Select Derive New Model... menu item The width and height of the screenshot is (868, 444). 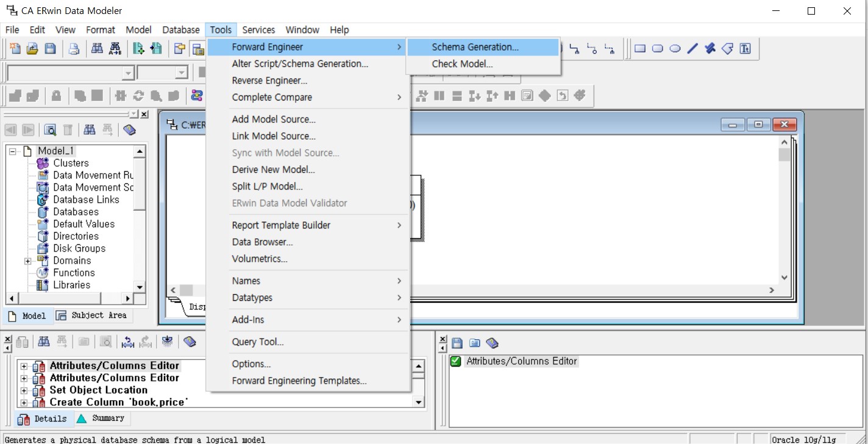click(308, 169)
